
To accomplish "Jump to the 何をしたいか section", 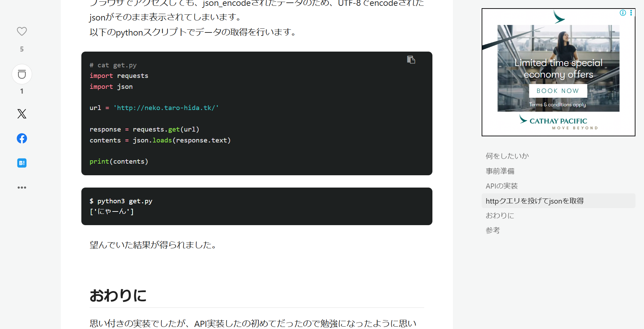I will pyautogui.click(x=507, y=156).
